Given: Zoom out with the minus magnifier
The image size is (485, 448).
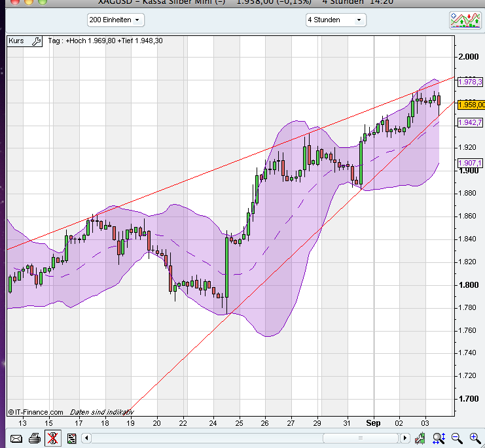Looking at the screenshot, I should point(457,438).
